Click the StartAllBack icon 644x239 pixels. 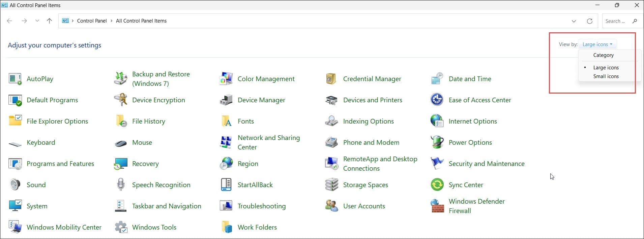click(226, 185)
